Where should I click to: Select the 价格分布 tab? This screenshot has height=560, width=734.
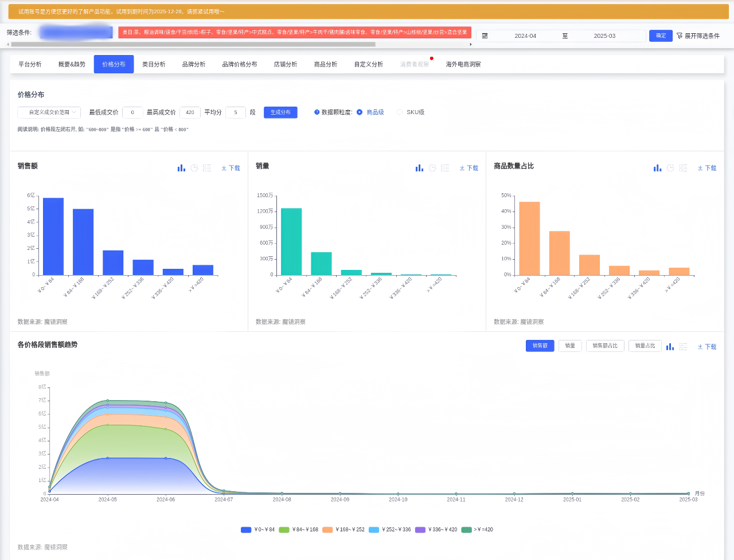point(114,64)
